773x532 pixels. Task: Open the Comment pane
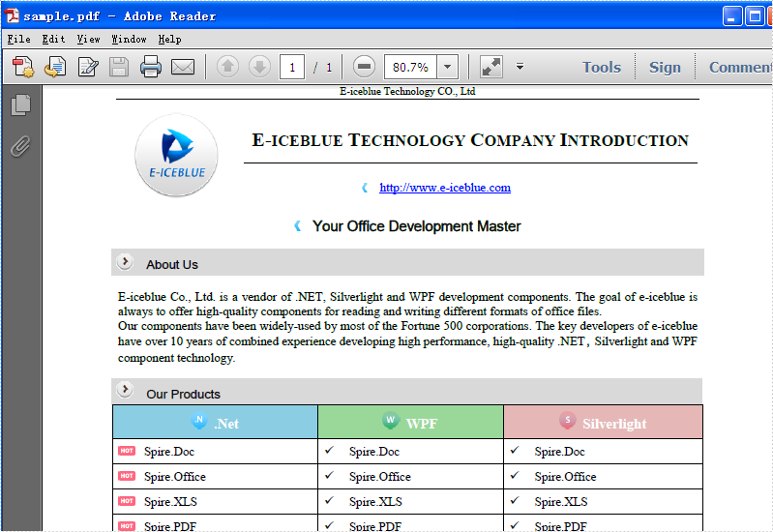(740, 67)
